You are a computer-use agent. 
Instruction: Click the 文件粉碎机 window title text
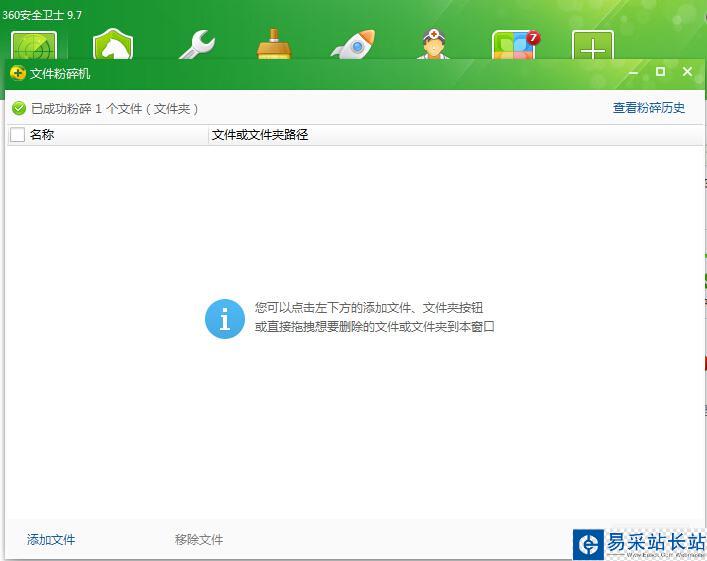pos(60,74)
